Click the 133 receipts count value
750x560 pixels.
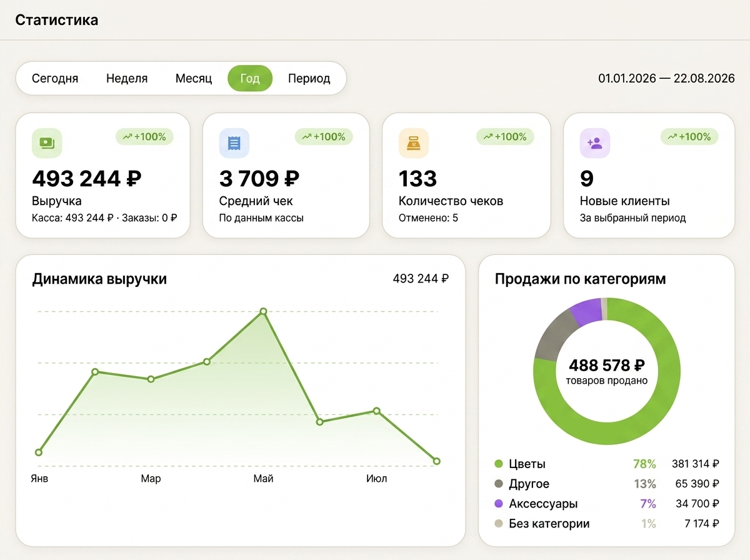417,179
